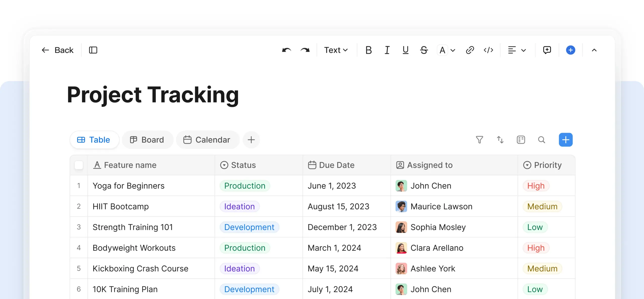
Task: Switch to the Board view tab
Action: 147,140
